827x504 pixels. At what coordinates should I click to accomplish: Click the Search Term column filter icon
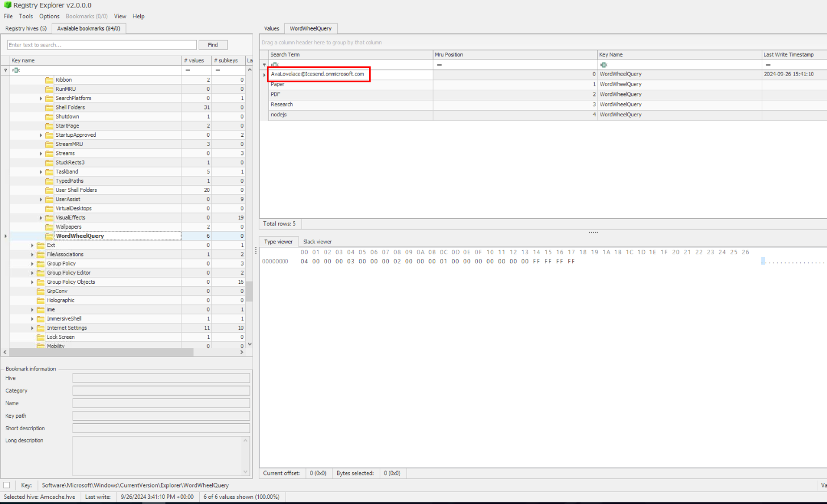tap(275, 65)
